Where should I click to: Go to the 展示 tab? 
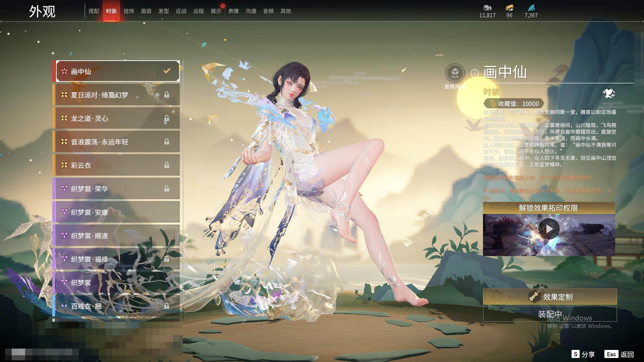pyautogui.click(x=216, y=11)
